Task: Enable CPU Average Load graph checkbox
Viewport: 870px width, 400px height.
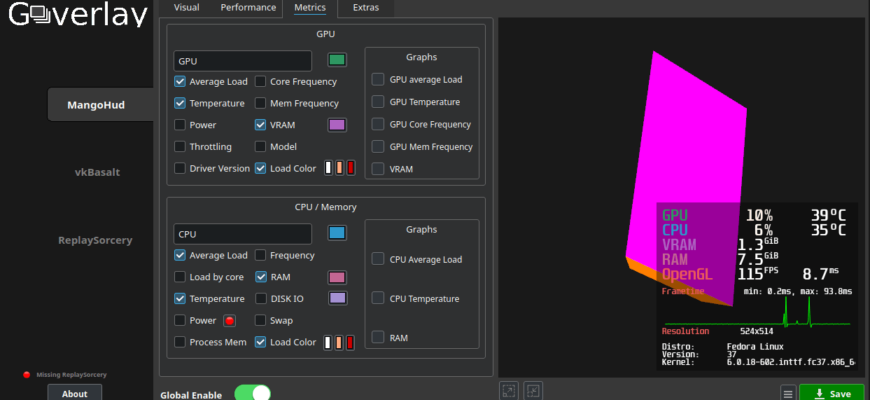Action: 378,259
